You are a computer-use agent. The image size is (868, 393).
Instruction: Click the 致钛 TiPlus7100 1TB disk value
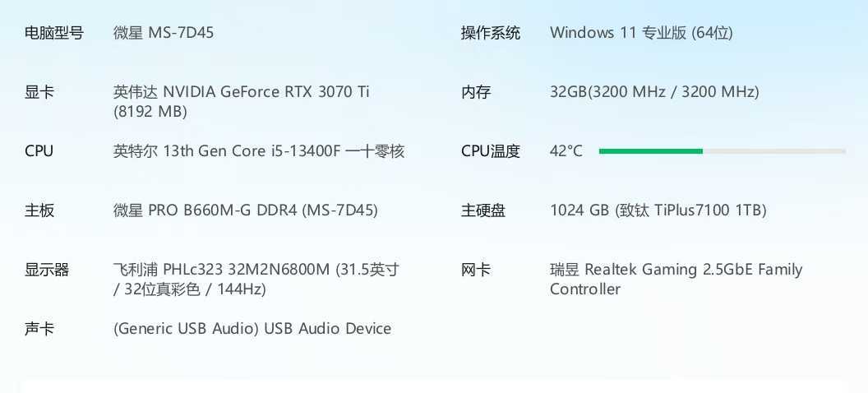[658, 210]
